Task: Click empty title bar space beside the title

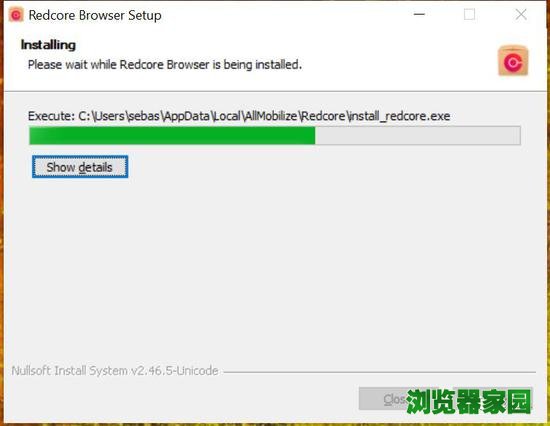Action: pos(281,15)
